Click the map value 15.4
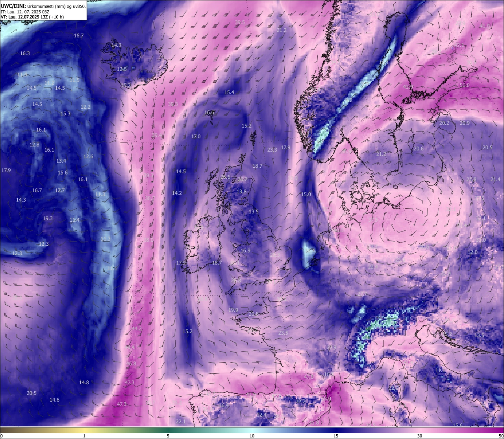This screenshot has width=504, height=439. pos(229,92)
